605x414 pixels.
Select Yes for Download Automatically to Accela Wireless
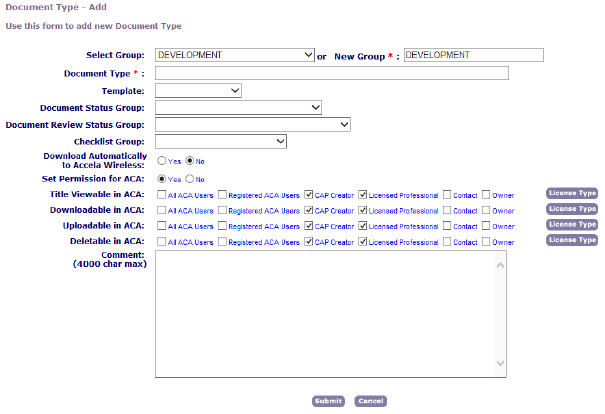coord(162,161)
